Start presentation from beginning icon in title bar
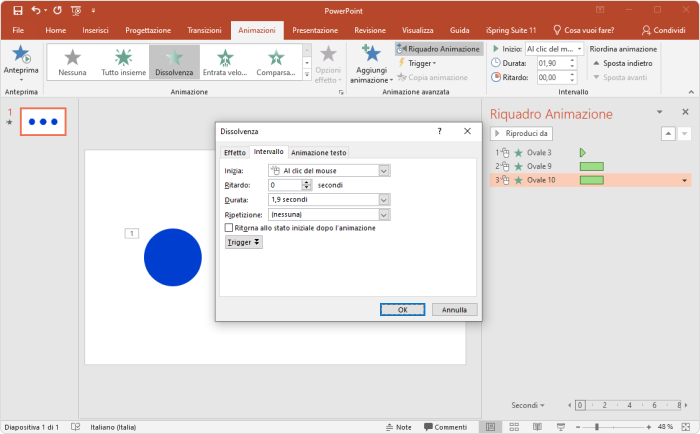The image size is (700, 434). [76, 11]
